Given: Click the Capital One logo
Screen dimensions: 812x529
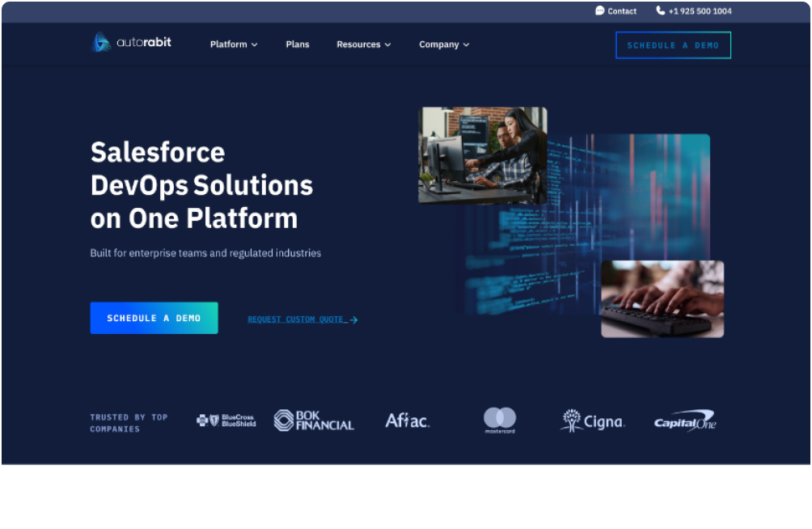Looking at the screenshot, I should pyautogui.click(x=684, y=421).
